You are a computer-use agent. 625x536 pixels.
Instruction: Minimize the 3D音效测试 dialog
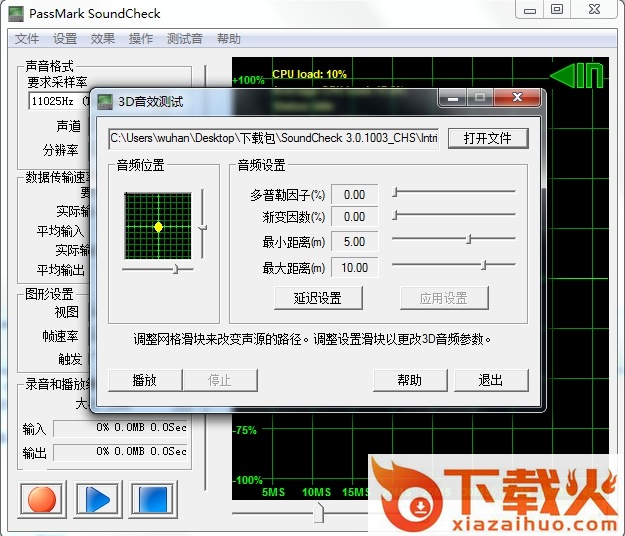coord(453,98)
